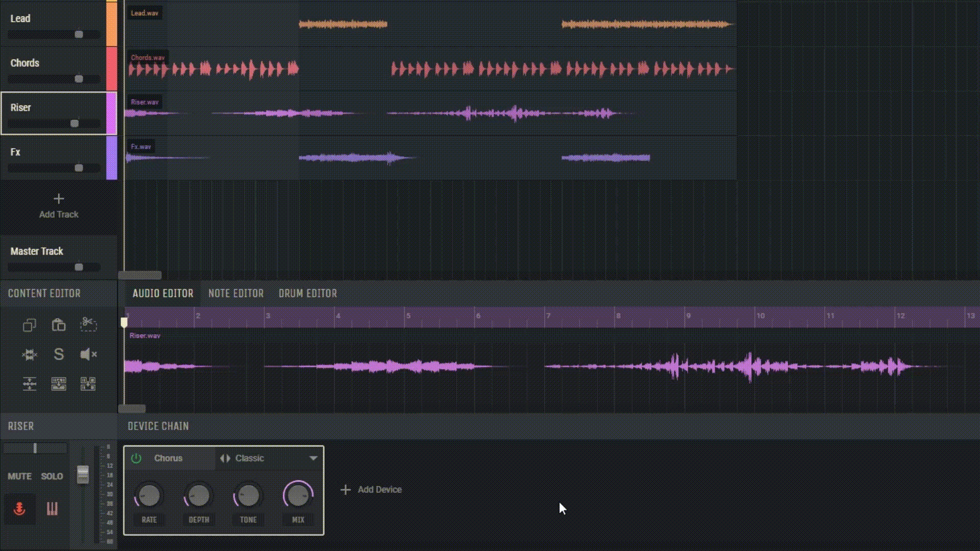Switch to the Note Editor tab
Screen dimensions: 980x551
(x=236, y=293)
